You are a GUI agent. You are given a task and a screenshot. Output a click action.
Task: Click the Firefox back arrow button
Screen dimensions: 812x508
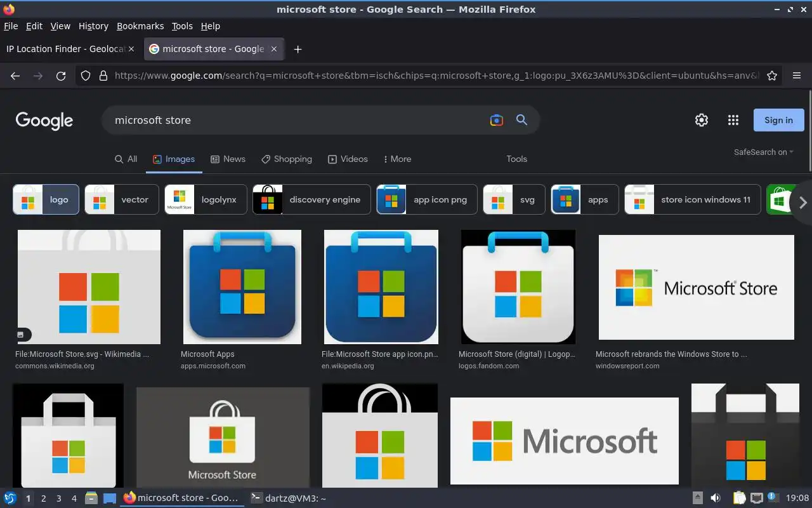(x=15, y=76)
